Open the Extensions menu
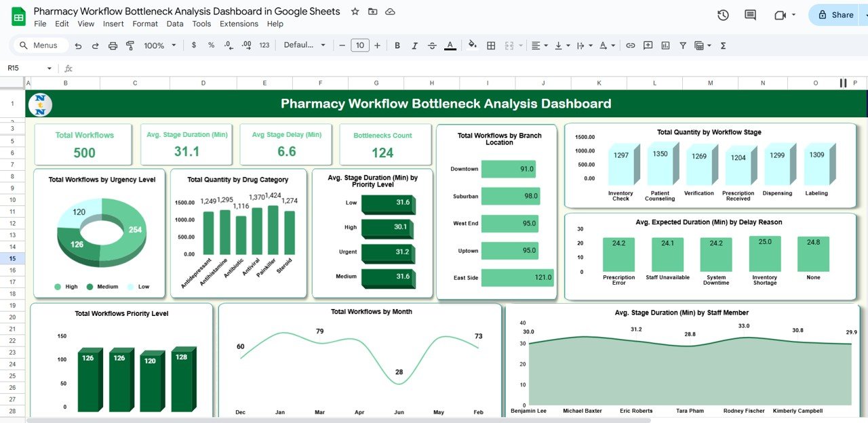 point(239,24)
